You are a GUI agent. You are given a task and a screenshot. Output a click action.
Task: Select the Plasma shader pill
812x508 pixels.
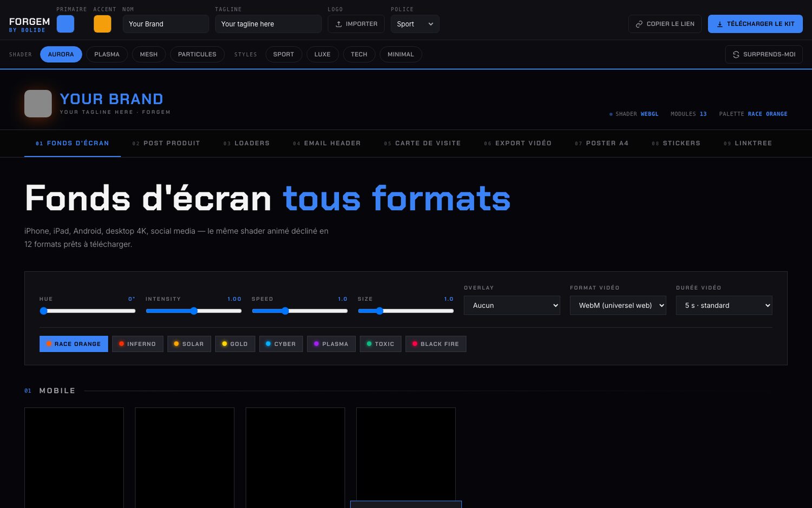(x=107, y=54)
